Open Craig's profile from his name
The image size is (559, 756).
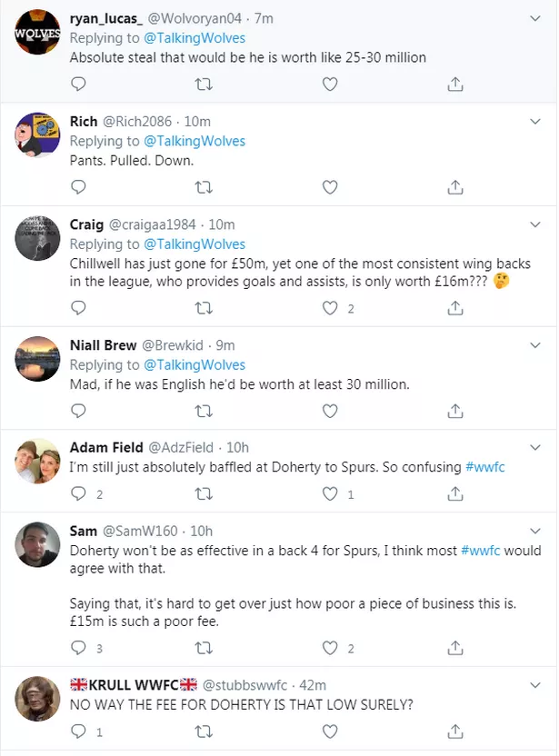pos(86,224)
